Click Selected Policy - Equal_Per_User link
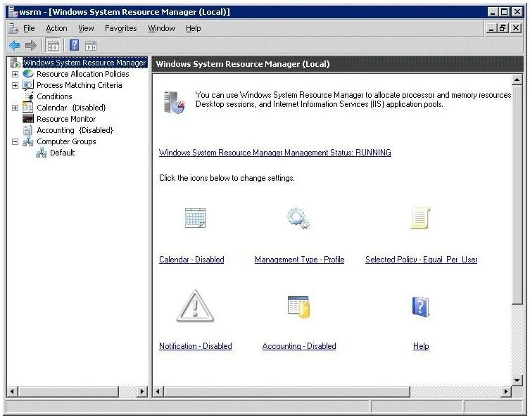The width and height of the screenshot is (530, 420). click(x=421, y=260)
